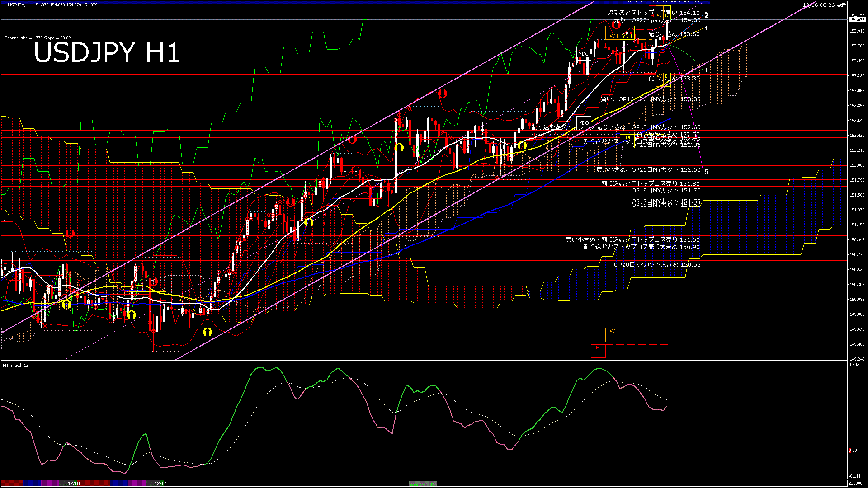Image resolution: width=868 pixels, height=488 pixels.
Task: Click the Channel size Slope text
Action: [38, 38]
